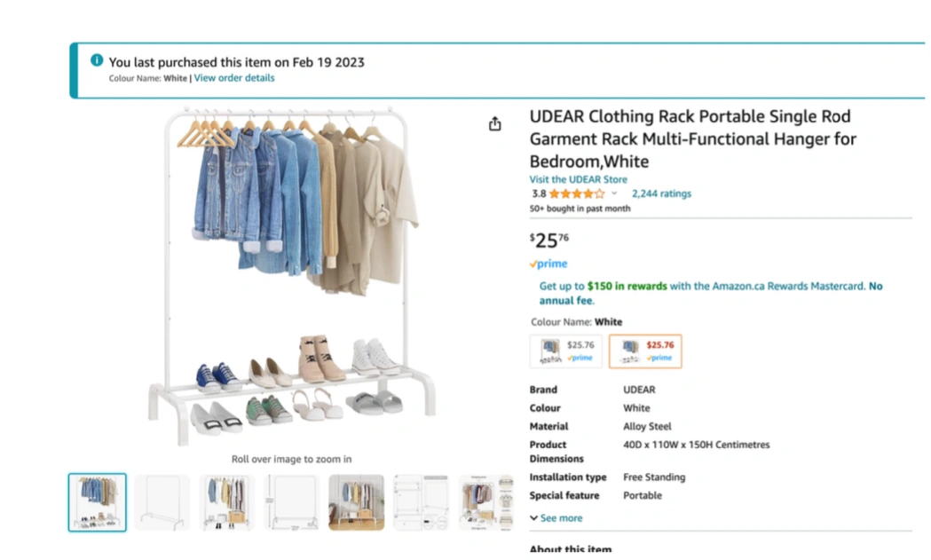Click the Prime logo under the price
The width and height of the screenshot is (931, 560).
click(548, 264)
